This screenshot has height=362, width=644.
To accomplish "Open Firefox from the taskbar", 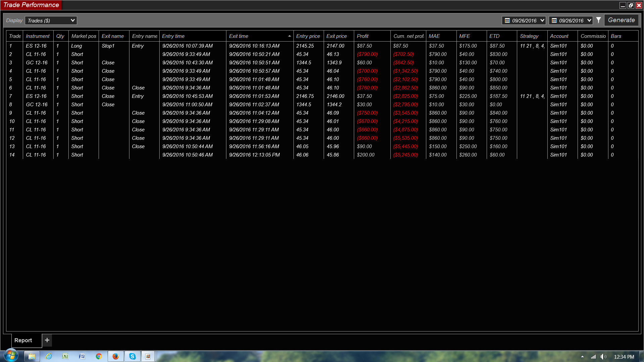I will (x=115, y=356).
